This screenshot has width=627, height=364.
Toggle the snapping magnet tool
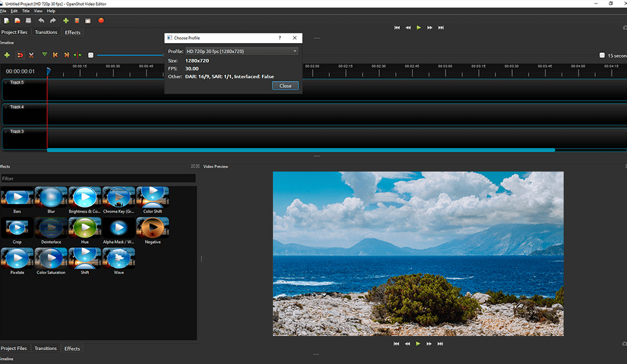pyautogui.click(x=20, y=55)
